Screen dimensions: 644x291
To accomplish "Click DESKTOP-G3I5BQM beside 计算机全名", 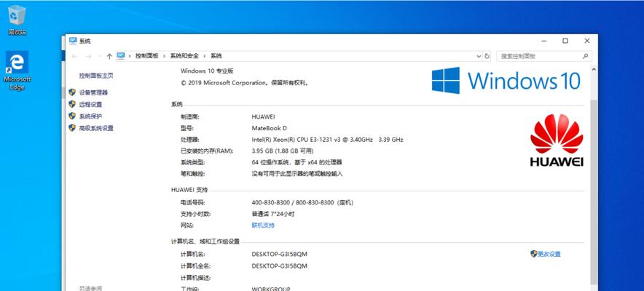I will (279, 266).
